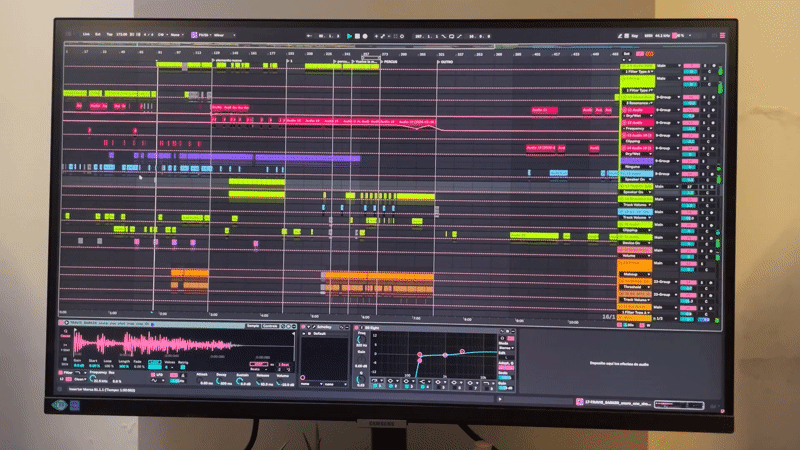Toggle the WARP button in Simpler
Viewport: 800px width, 450px height.
click(x=259, y=364)
